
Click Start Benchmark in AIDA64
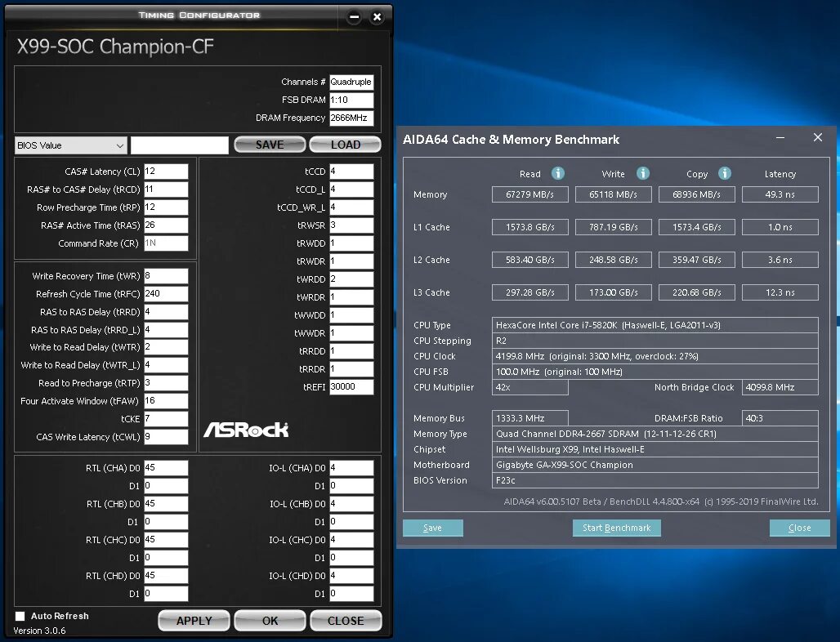[x=617, y=528]
